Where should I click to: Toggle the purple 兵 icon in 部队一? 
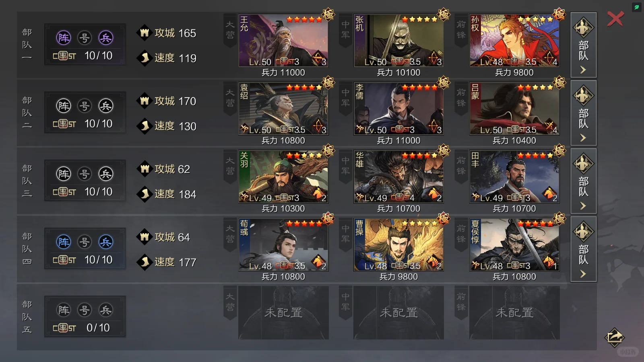pos(105,38)
